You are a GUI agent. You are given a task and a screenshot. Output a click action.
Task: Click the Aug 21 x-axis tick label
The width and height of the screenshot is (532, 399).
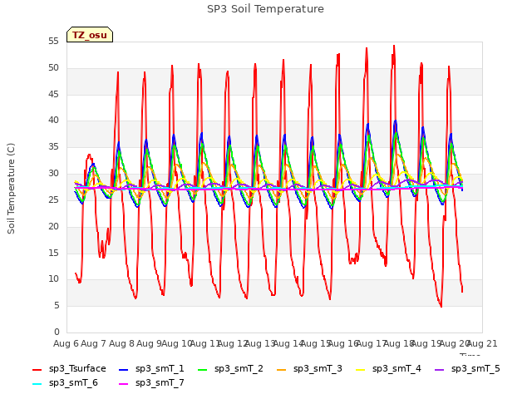(x=482, y=343)
